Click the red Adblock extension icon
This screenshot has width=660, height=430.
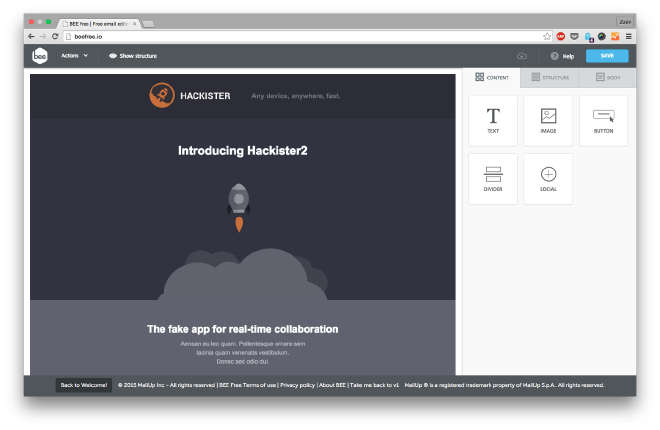tap(560, 37)
